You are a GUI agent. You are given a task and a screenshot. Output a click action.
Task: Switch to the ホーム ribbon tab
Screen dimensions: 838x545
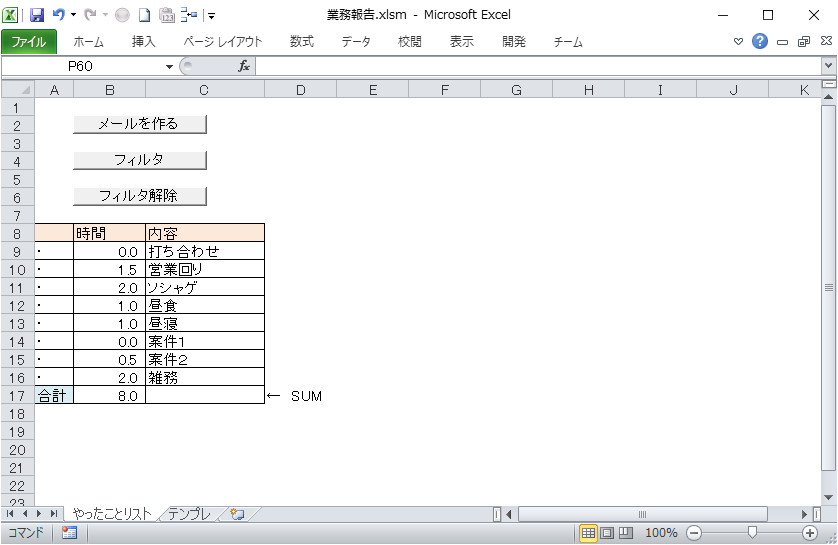(x=89, y=42)
